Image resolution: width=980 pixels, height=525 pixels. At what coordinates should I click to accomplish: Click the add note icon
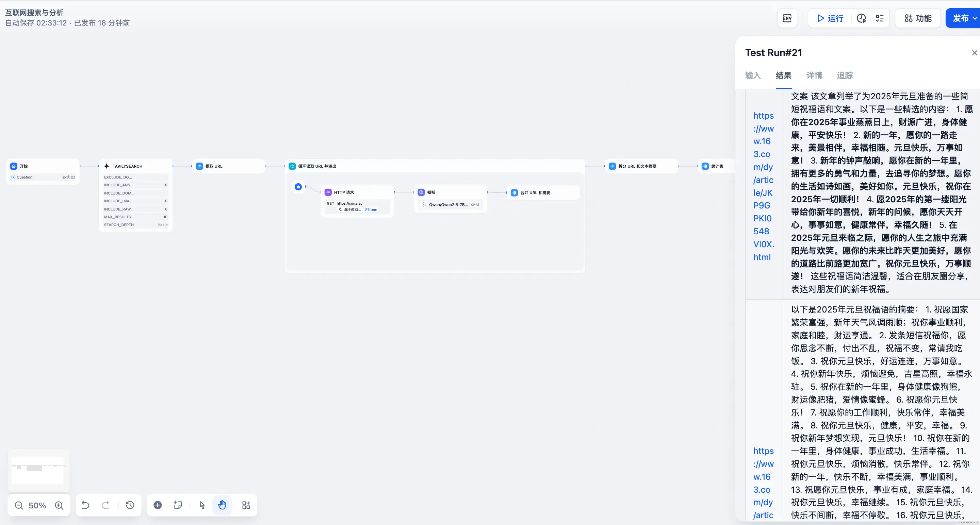point(178,505)
